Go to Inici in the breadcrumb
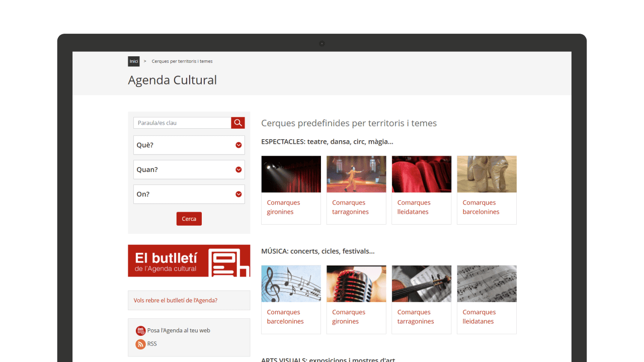644x362 pixels. (x=133, y=61)
